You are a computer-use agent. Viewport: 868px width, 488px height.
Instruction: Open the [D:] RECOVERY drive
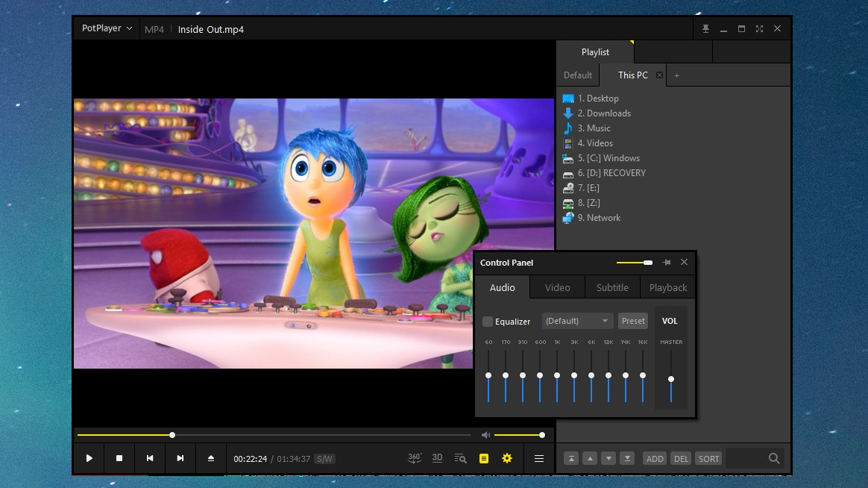[604, 173]
